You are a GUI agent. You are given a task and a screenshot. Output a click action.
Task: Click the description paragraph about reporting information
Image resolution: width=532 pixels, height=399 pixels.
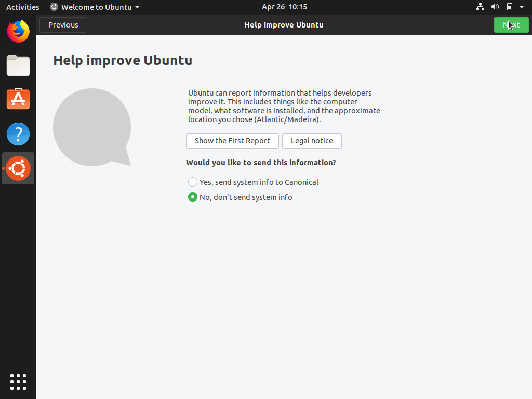[284, 106]
